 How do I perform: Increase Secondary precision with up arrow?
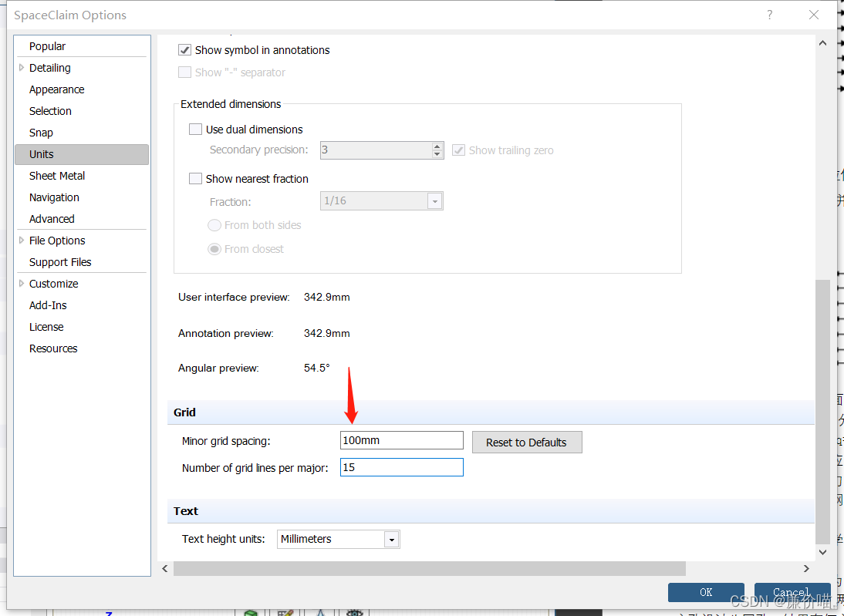(437, 146)
